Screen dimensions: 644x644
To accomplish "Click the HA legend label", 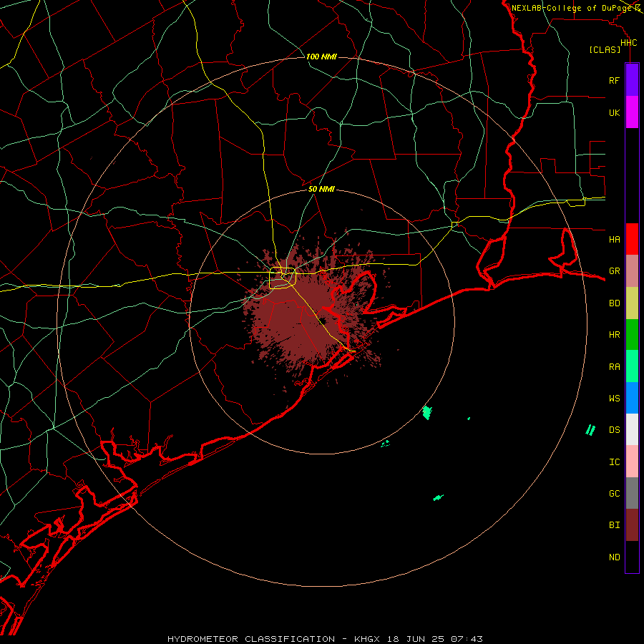I will pyautogui.click(x=614, y=240).
